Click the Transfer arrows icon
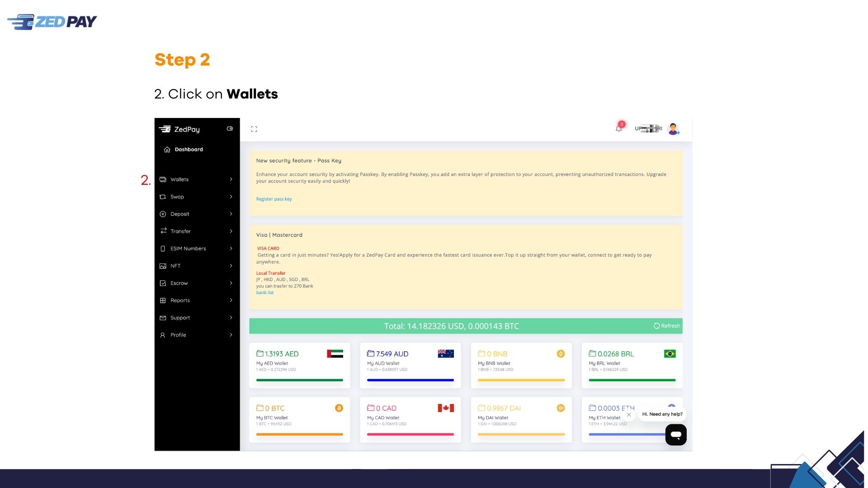This screenshot has width=868, height=488. pos(163,231)
